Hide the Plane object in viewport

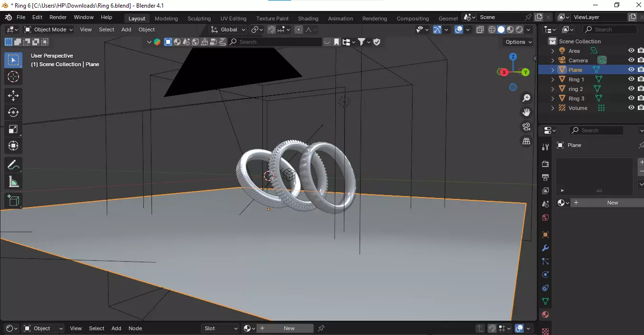click(x=631, y=70)
